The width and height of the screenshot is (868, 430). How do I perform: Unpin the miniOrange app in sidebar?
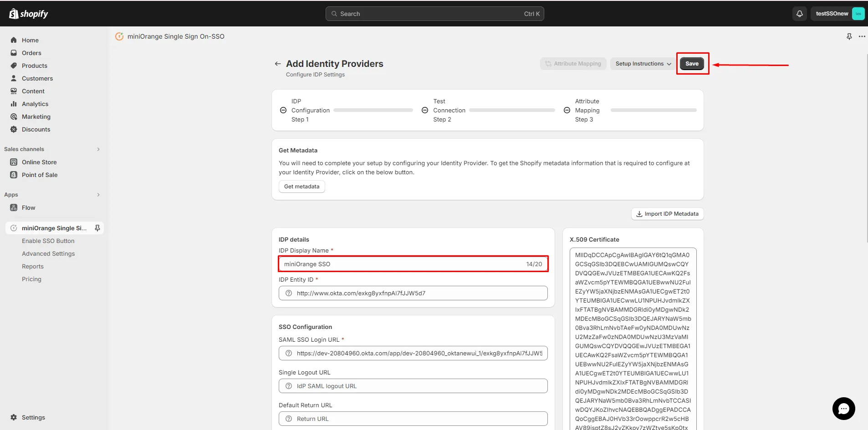(97, 228)
